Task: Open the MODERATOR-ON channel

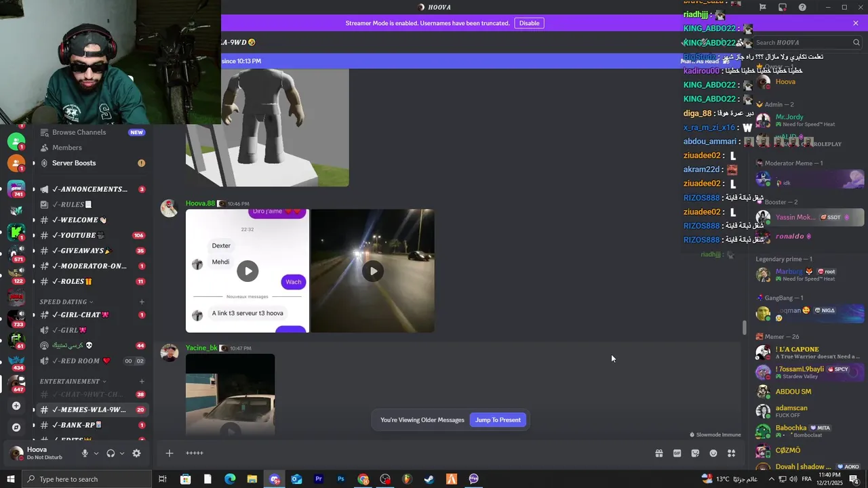Action: pos(92,266)
